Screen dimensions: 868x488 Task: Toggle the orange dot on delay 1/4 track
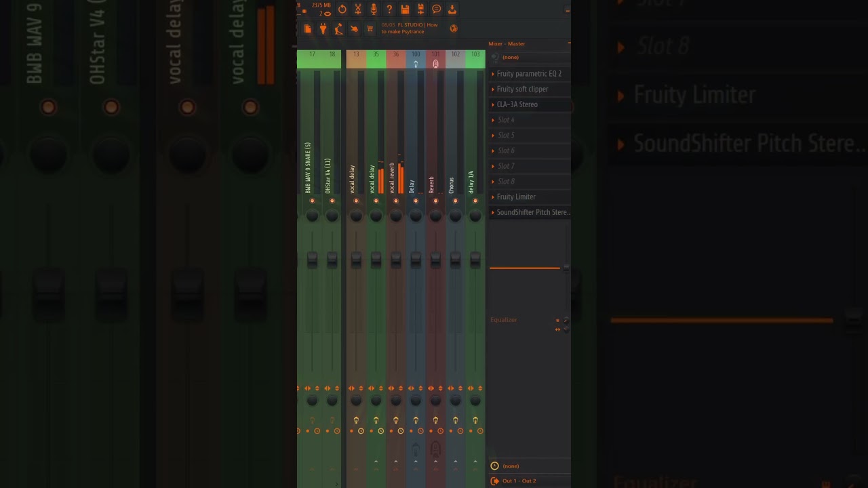tap(471, 431)
